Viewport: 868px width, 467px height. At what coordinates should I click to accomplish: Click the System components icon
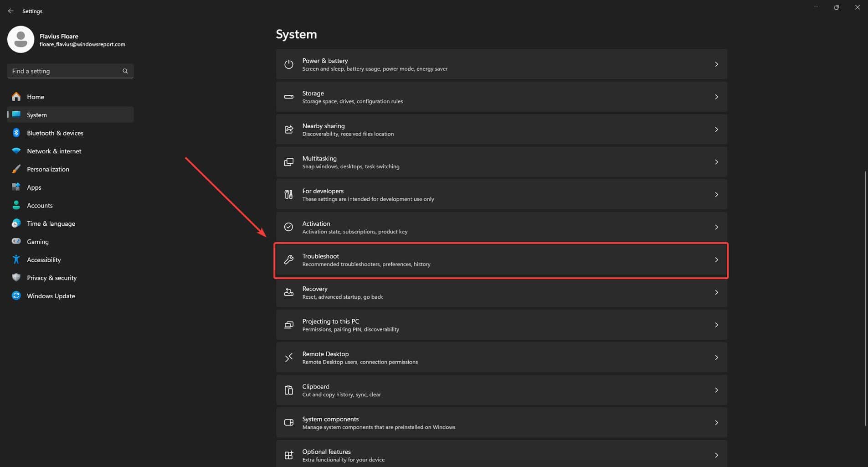(x=288, y=423)
